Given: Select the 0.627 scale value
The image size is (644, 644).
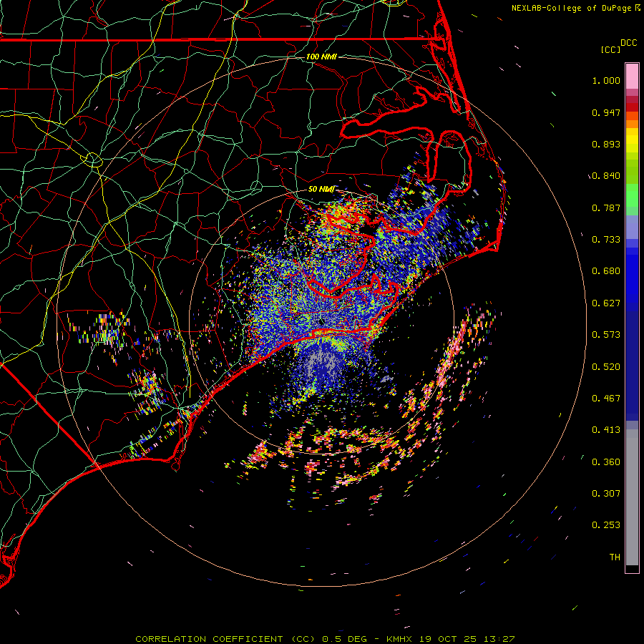Looking at the screenshot, I should pyautogui.click(x=606, y=303).
